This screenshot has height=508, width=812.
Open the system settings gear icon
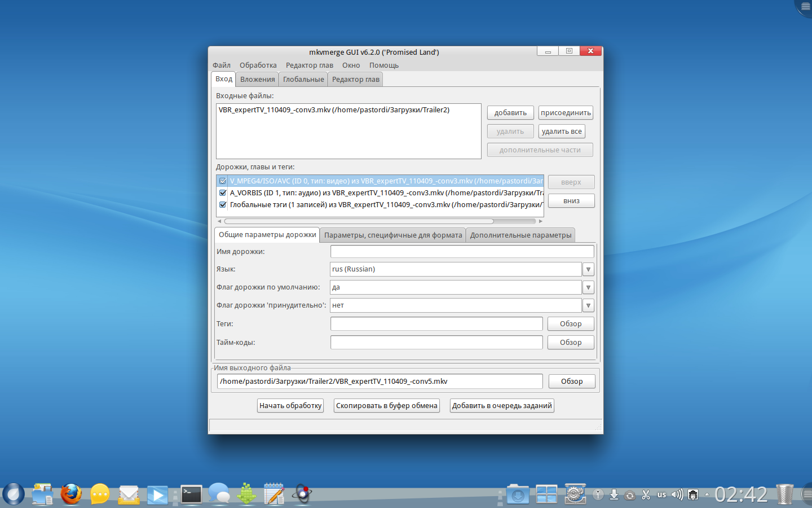575,494
